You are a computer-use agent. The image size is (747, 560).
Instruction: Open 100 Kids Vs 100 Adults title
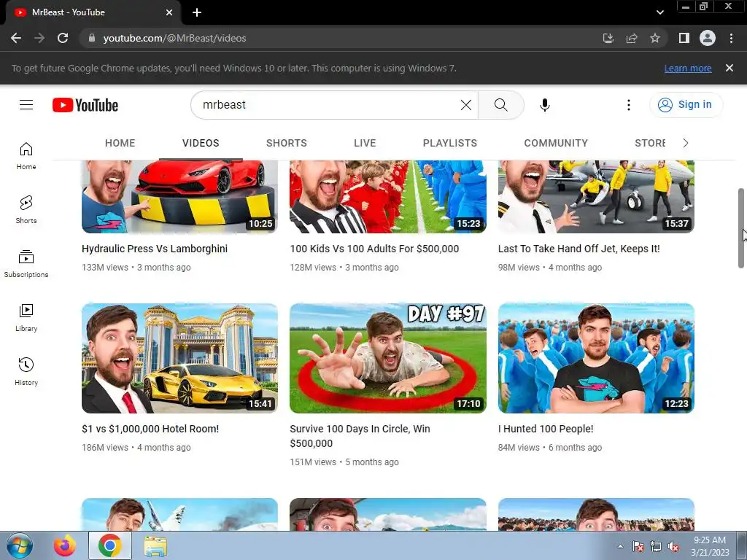tap(374, 249)
